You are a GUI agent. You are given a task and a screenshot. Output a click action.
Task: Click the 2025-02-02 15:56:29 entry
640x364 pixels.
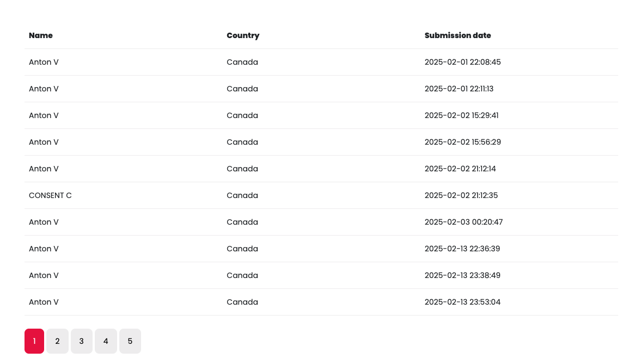[462, 142]
